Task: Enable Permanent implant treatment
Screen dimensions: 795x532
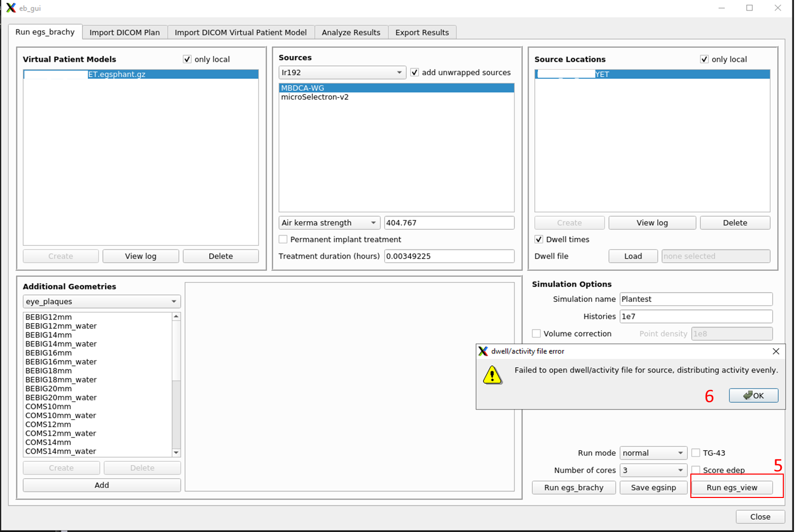Action: [283, 239]
